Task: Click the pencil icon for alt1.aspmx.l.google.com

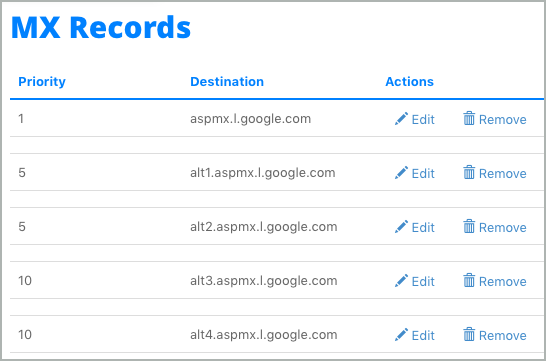Action: coord(401,173)
